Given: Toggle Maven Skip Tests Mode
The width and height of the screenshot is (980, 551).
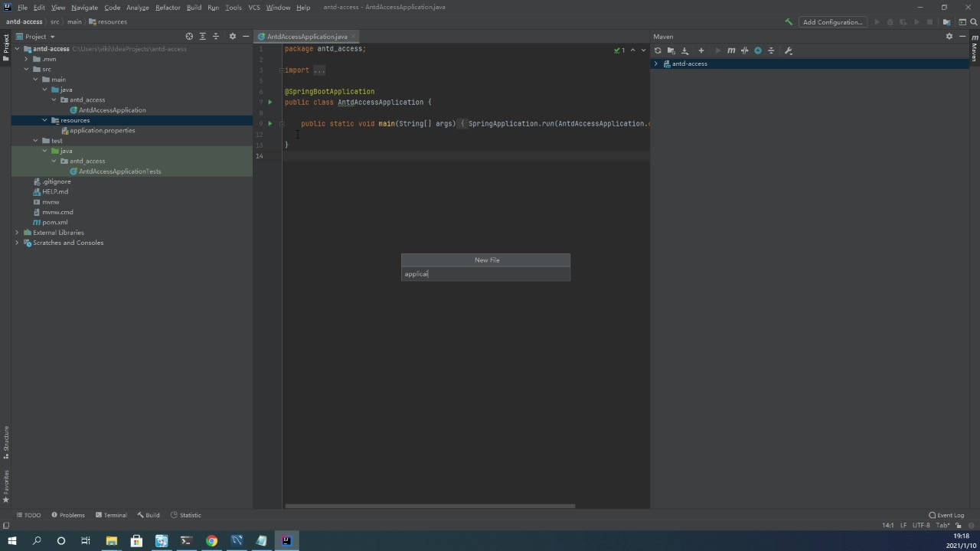Looking at the screenshot, I should [758, 51].
